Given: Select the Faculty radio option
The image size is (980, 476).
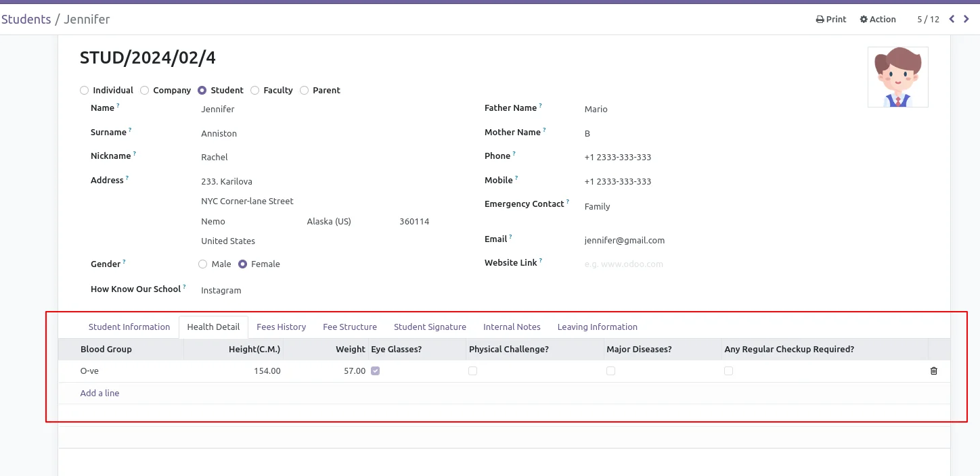Looking at the screenshot, I should (254, 90).
